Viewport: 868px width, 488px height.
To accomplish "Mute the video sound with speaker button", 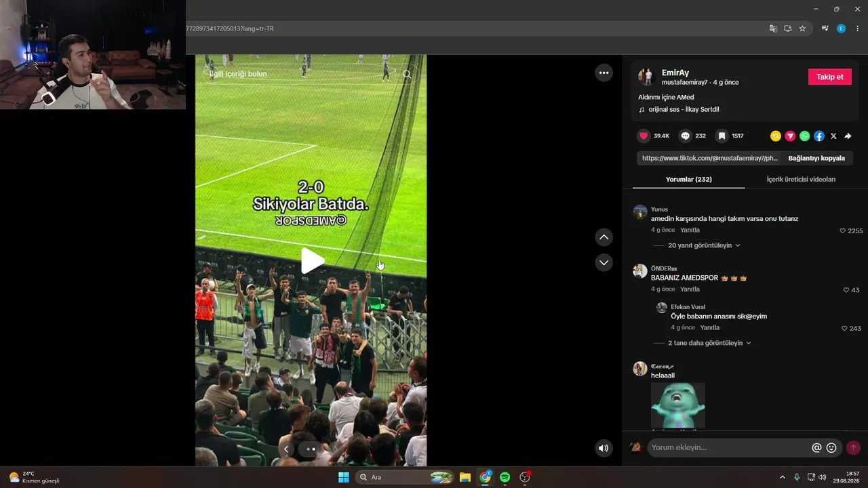I will 604,447.
